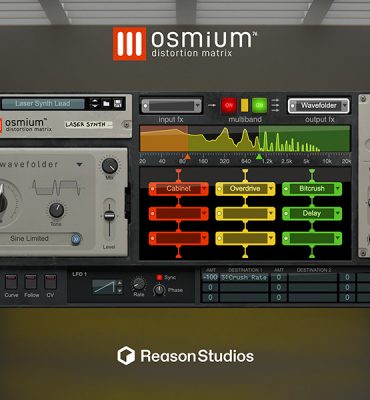Image resolution: width=370 pixels, height=400 pixels.
Task: Step through patches with the up/down arrows
Action: pos(95,104)
